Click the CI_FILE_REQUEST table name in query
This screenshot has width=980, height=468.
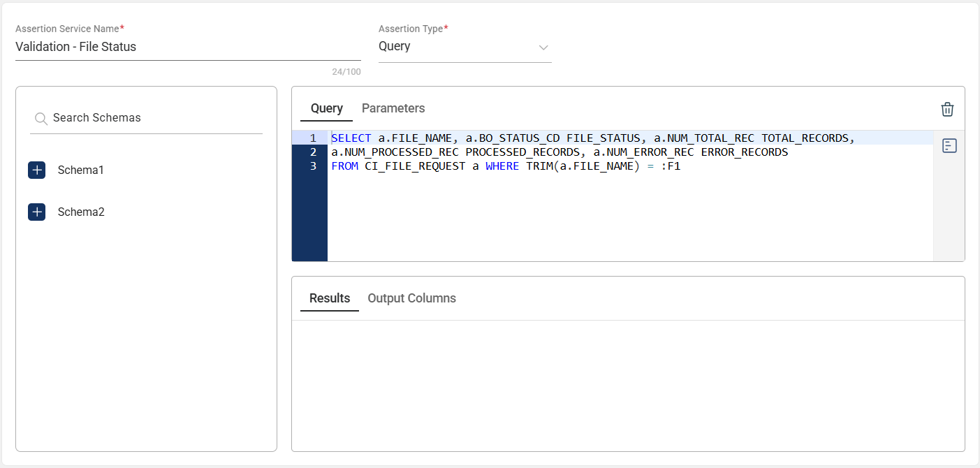pyautogui.click(x=415, y=166)
